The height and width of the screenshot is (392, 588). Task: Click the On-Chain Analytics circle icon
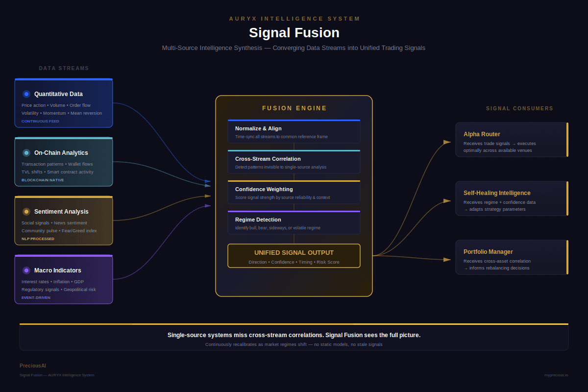click(26, 152)
